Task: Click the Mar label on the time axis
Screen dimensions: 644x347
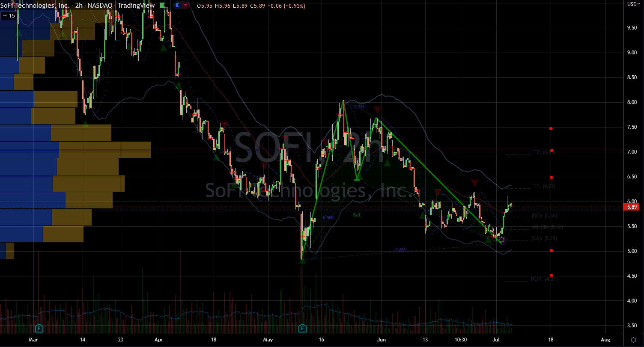Action: pos(33,339)
